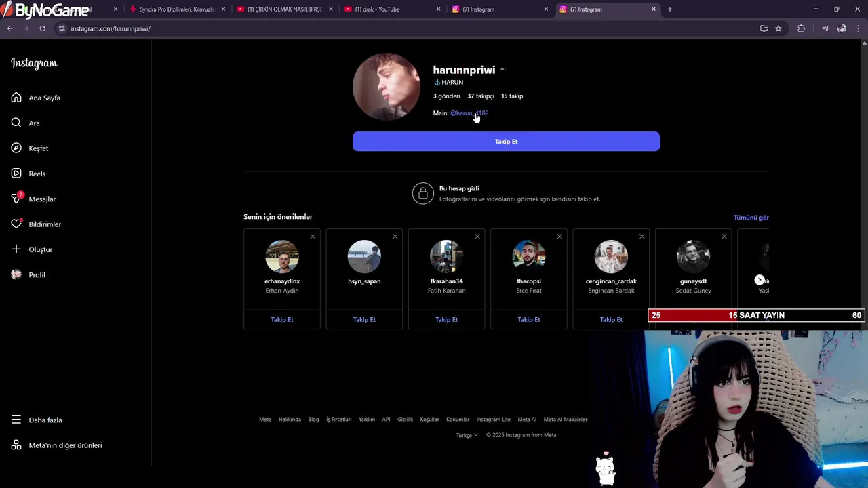
Task: Click cengincan_cardak username text
Action: click(x=611, y=281)
